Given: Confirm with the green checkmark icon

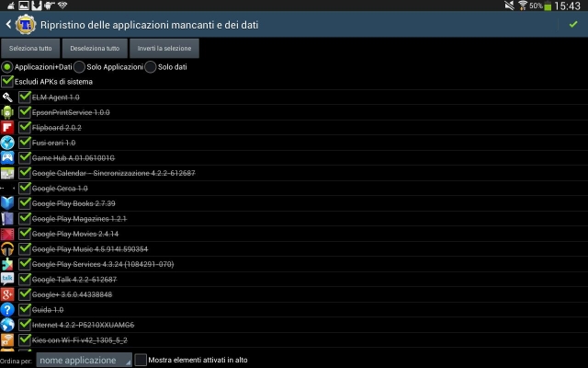Looking at the screenshot, I should 573,25.
